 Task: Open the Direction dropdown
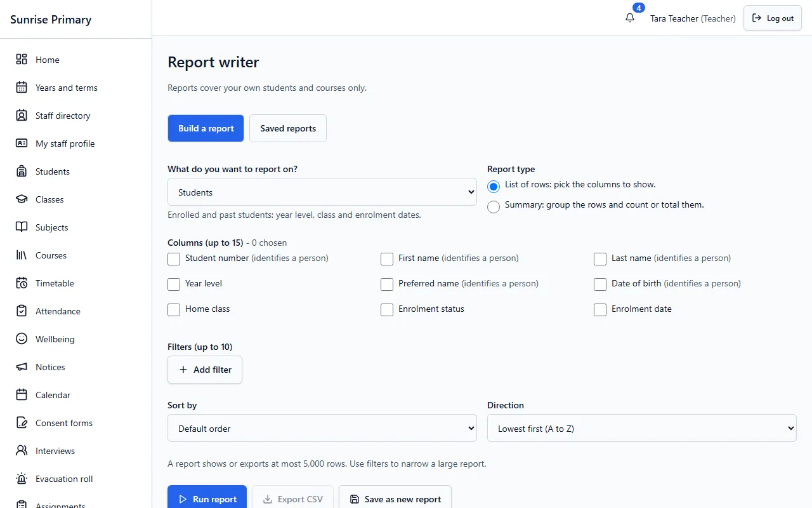[x=642, y=428]
